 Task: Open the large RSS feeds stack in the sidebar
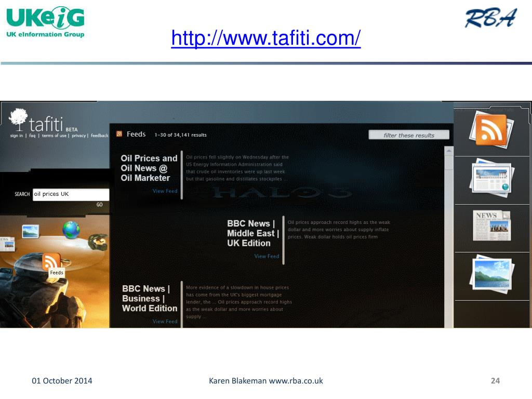491,130
